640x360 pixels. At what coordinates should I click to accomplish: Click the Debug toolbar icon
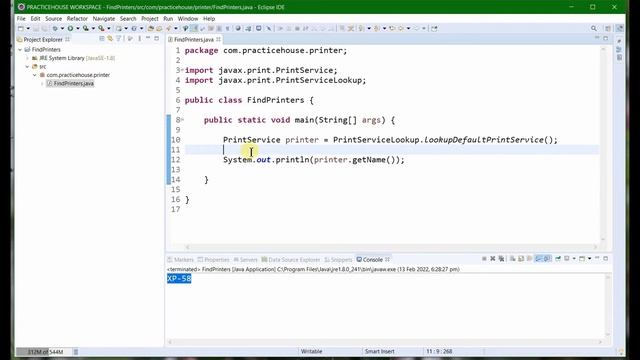55,28
